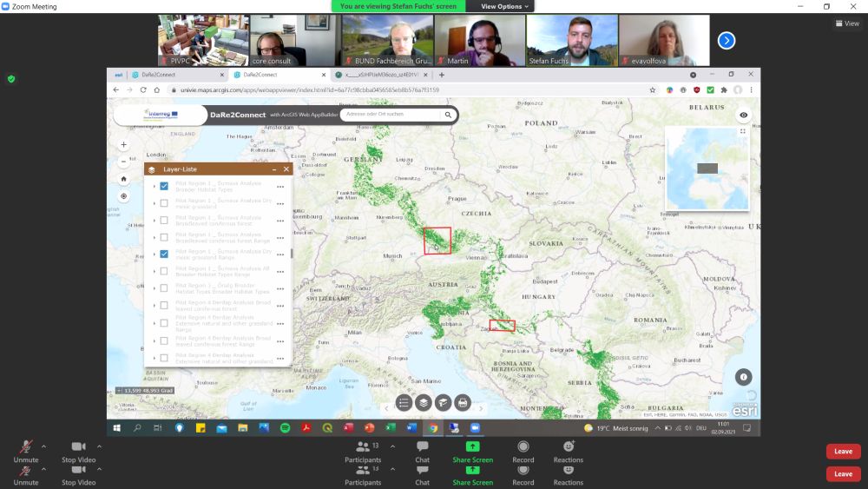
Task: Click the coordinate widget locate icon
Action: [119, 391]
